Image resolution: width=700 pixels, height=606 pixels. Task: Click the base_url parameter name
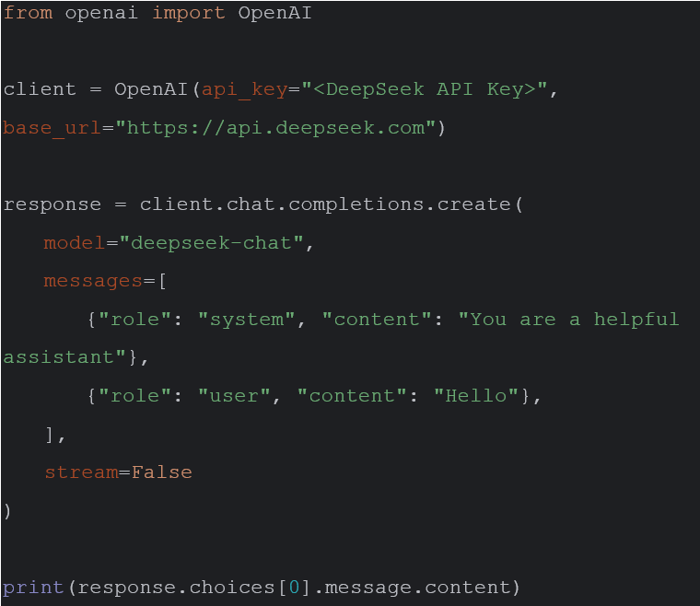point(52,128)
